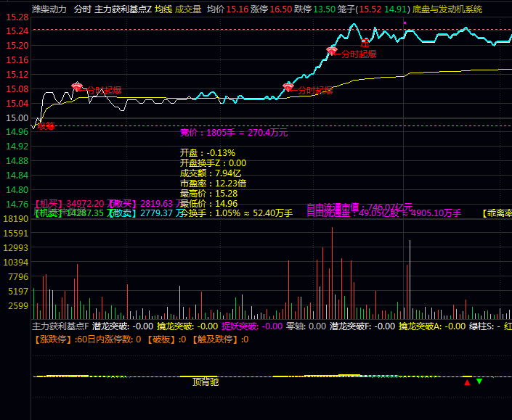
Task: Click the red up-triangle signal in bottom panel
Action: 467,382
